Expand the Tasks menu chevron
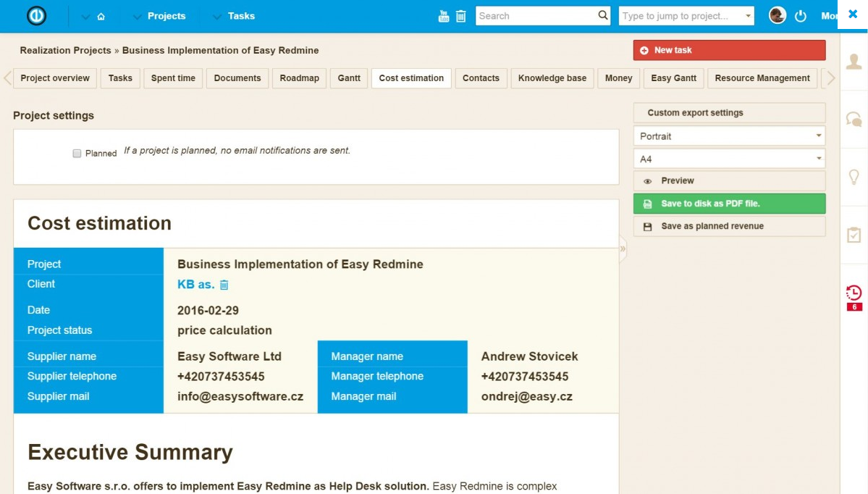Viewport: 868px width, 494px height. [217, 17]
